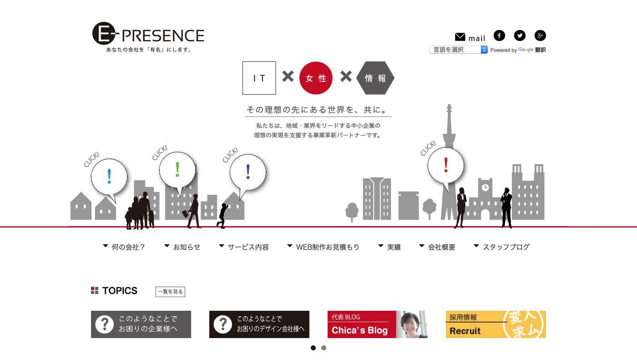Screen dimensions: 637x364
Task: Click the red exclamation speech bubble
Action: click(x=446, y=165)
